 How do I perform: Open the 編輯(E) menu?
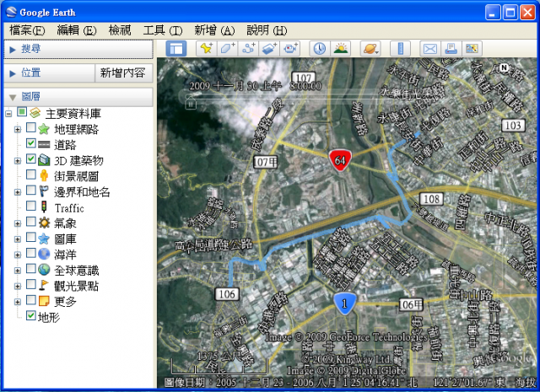(77, 30)
